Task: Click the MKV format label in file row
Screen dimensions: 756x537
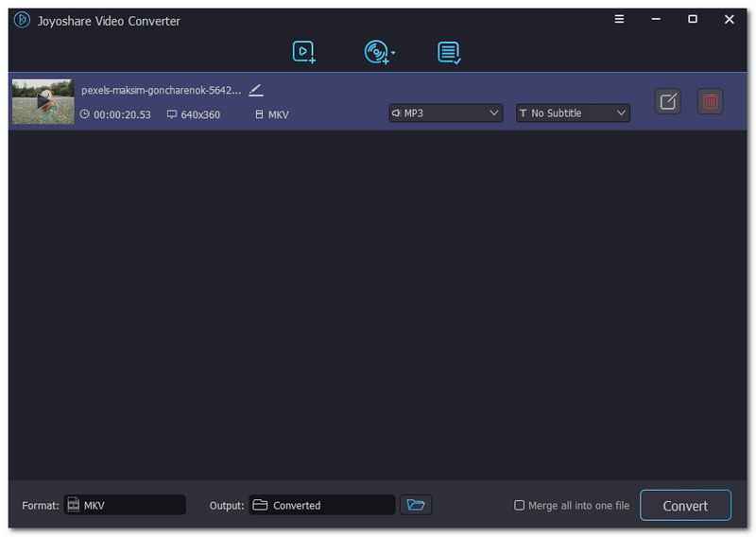Action: [278, 114]
